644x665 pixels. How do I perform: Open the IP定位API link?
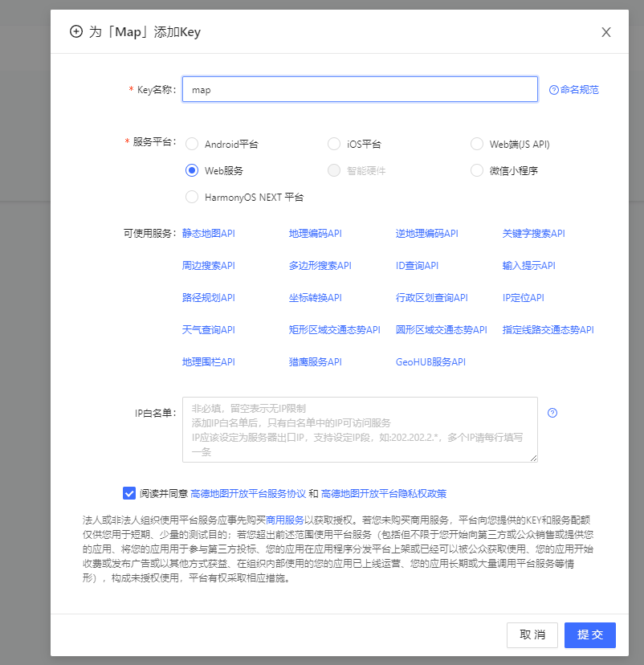tap(524, 298)
